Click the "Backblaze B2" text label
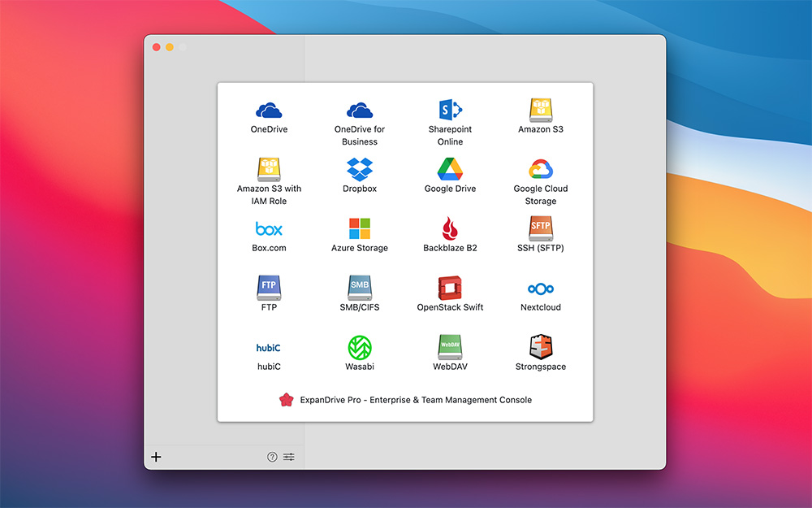This screenshot has height=508, width=812. tap(450, 248)
